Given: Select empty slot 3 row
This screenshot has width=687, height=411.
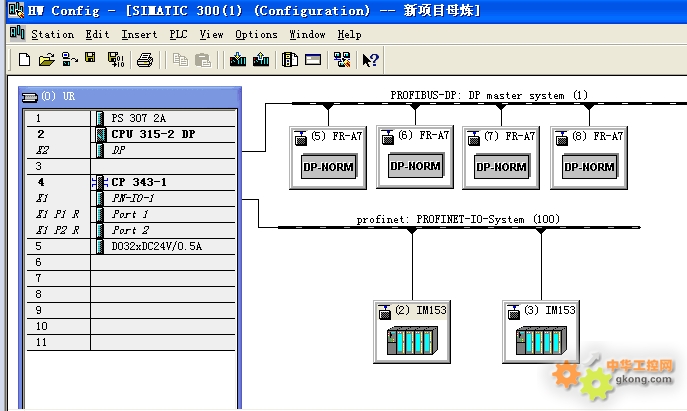Looking at the screenshot, I should 131,166.
